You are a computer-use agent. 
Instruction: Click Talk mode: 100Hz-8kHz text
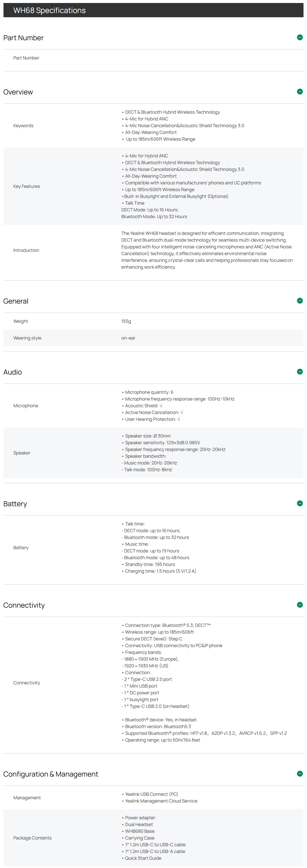pos(146,470)
